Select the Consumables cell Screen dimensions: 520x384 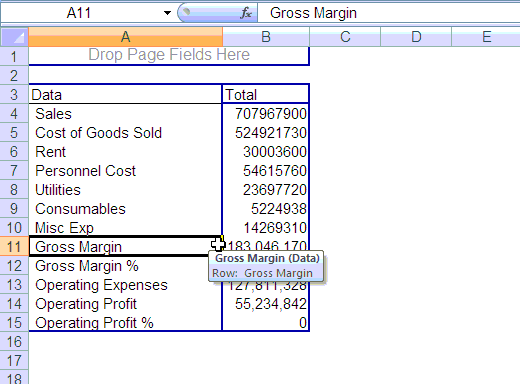[125, 208]
